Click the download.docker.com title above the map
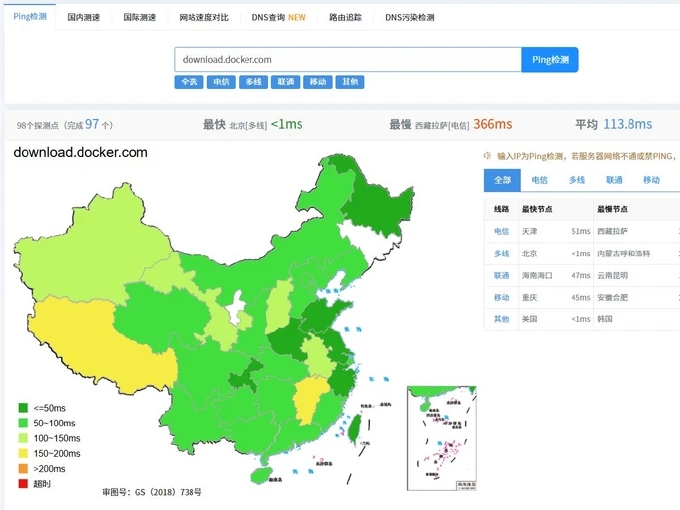 (81, 153)
